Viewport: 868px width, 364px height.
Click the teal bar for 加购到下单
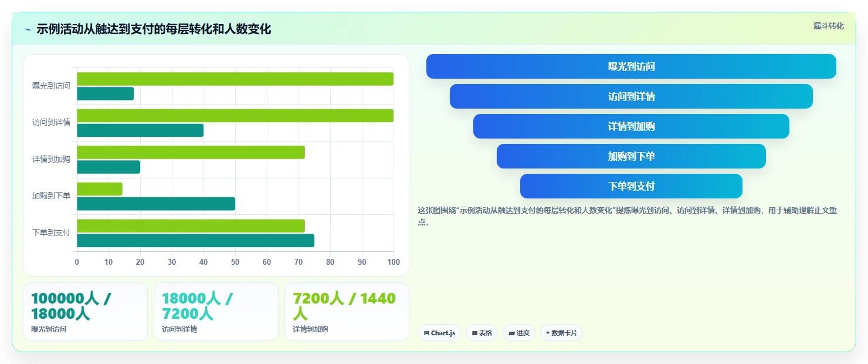tap(156, 204)
